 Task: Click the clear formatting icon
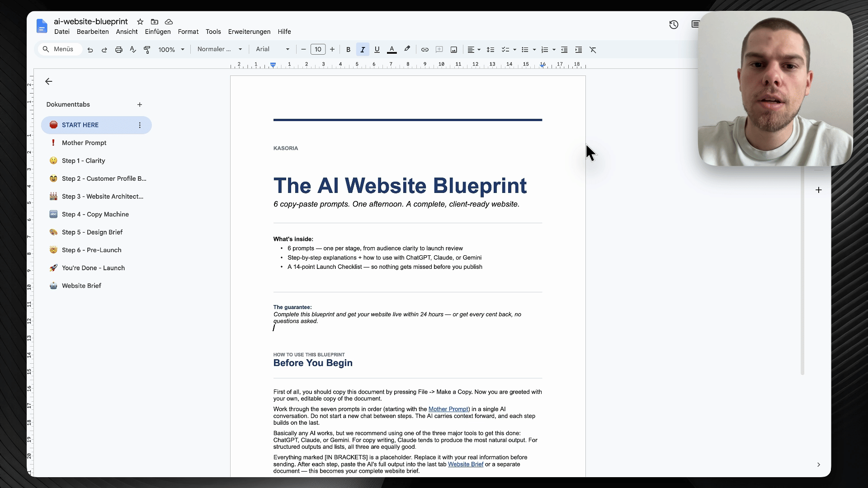click(593, 50)
